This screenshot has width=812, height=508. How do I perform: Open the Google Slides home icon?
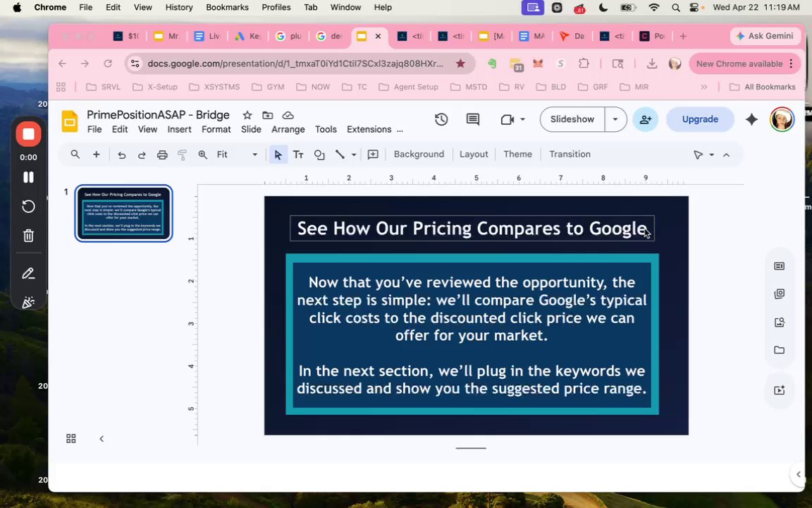pos(69,121)
